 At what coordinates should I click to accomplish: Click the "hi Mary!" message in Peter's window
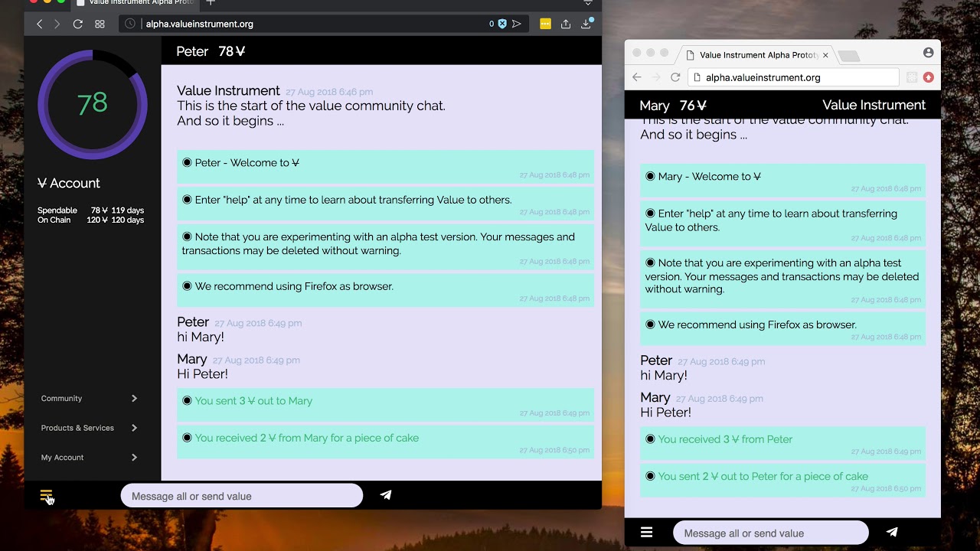[x=201, y=337]
